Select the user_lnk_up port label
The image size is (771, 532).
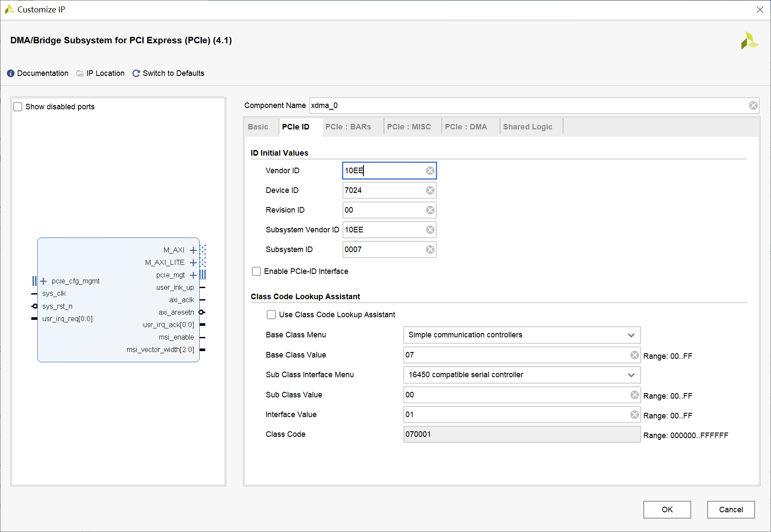click(175, 287)
